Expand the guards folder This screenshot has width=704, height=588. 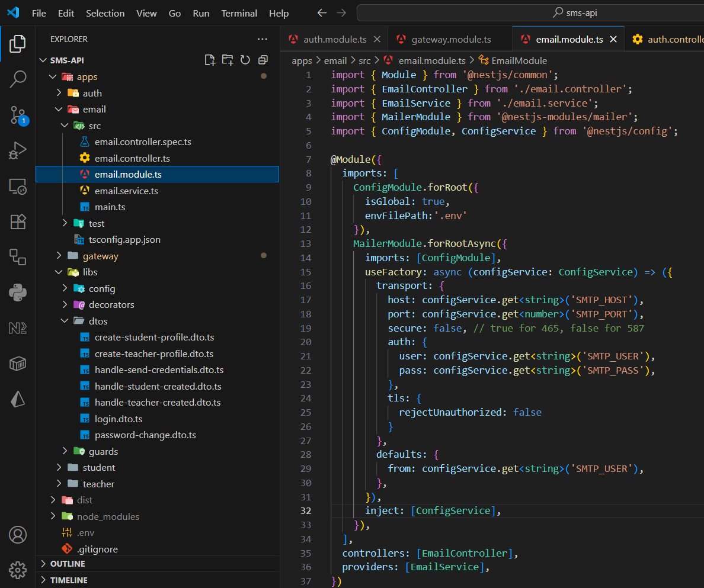[64, 451]
